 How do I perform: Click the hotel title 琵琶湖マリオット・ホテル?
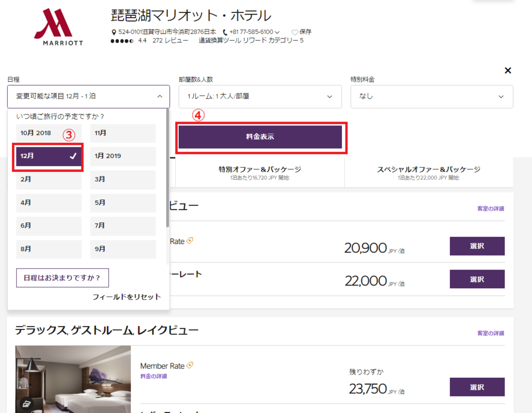pos(191,16)
